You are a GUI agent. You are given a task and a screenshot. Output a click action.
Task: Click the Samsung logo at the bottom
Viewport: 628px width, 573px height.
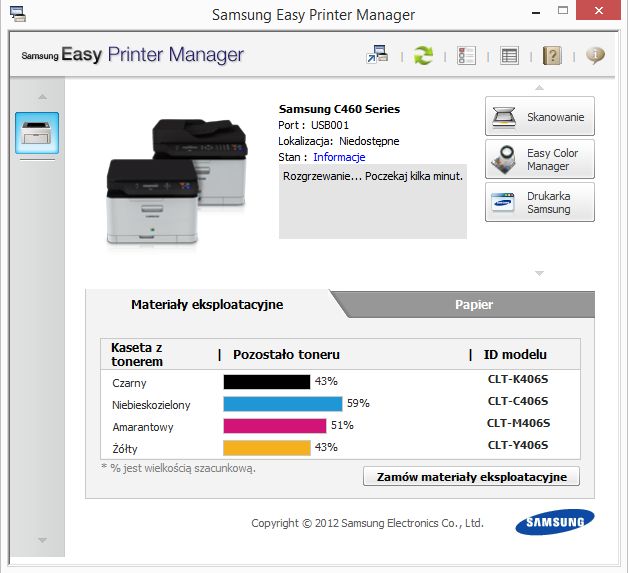555,522
